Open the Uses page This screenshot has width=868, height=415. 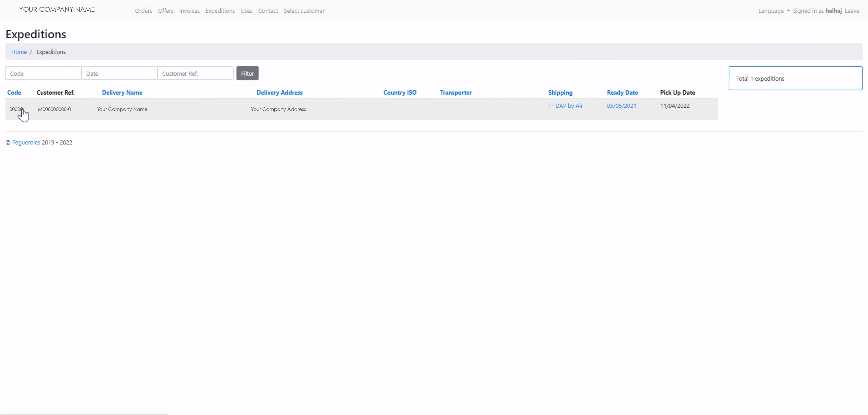(x=246, y=11)
